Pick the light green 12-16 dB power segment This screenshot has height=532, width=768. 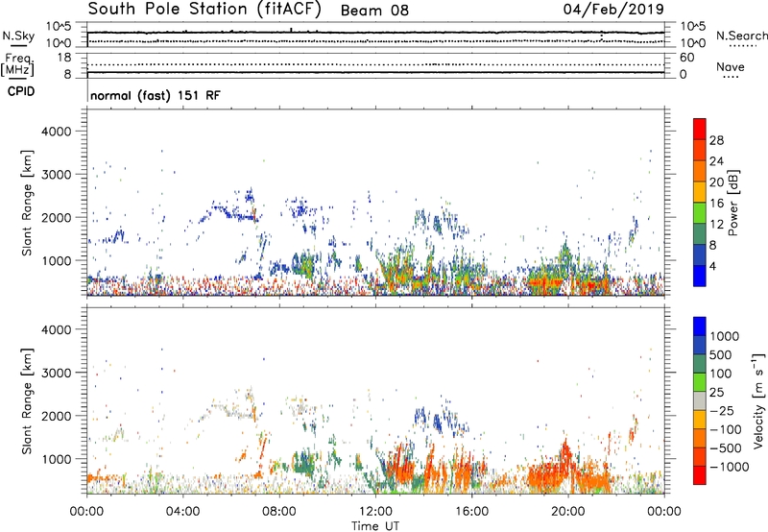[x=700, y=213]
